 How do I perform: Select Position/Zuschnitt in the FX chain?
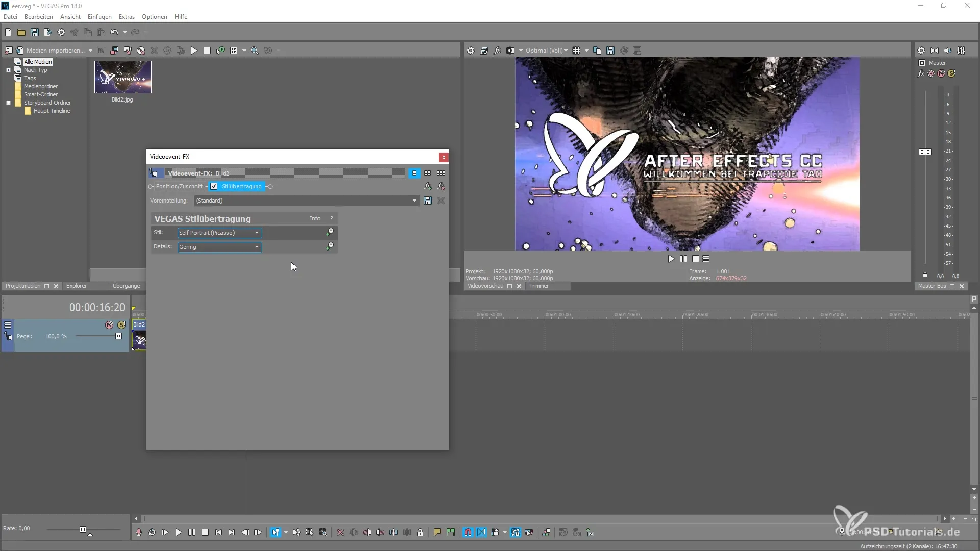point(179,186)
